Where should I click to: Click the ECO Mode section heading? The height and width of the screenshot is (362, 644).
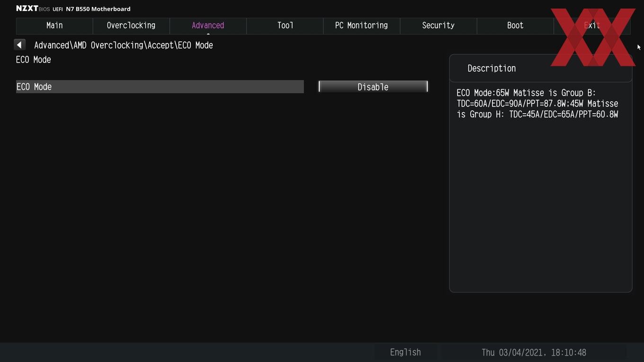click(34, 60)
